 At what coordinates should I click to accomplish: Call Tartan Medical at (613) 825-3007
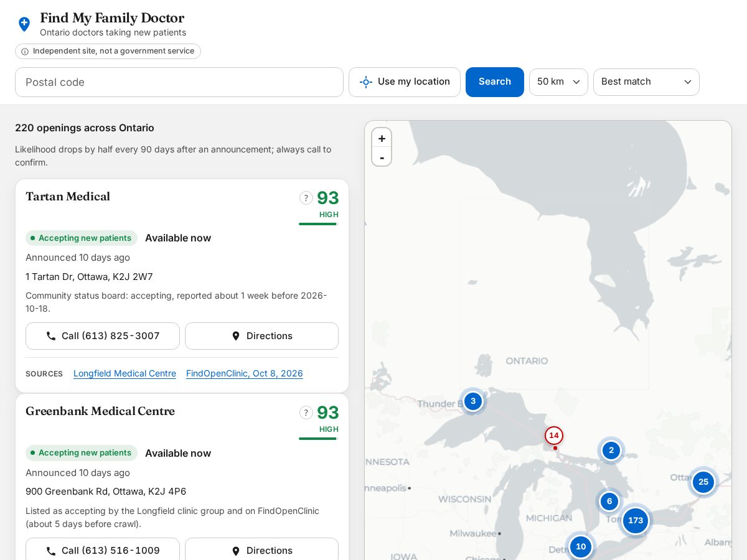coord(103,336)
